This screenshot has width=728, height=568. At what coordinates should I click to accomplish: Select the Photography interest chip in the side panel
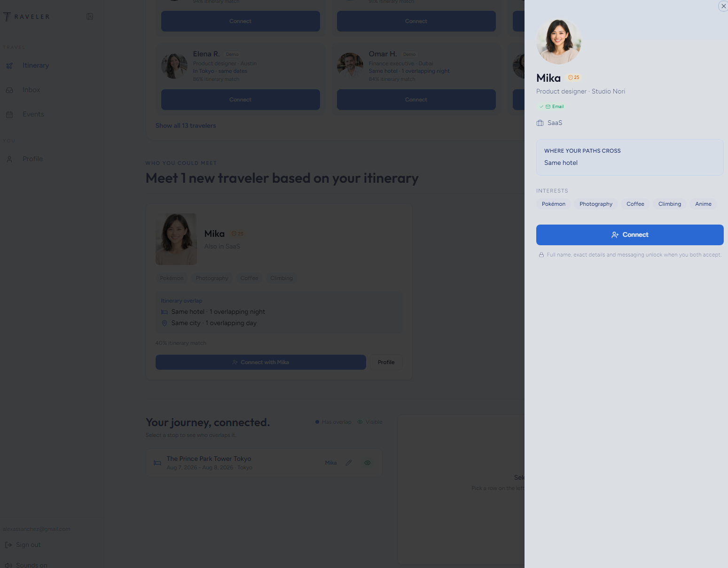(596, 204)
